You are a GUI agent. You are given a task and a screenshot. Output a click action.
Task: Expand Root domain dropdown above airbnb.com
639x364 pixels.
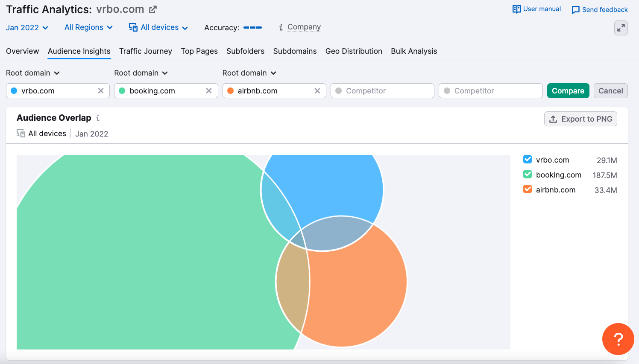[x=249, y=73]
